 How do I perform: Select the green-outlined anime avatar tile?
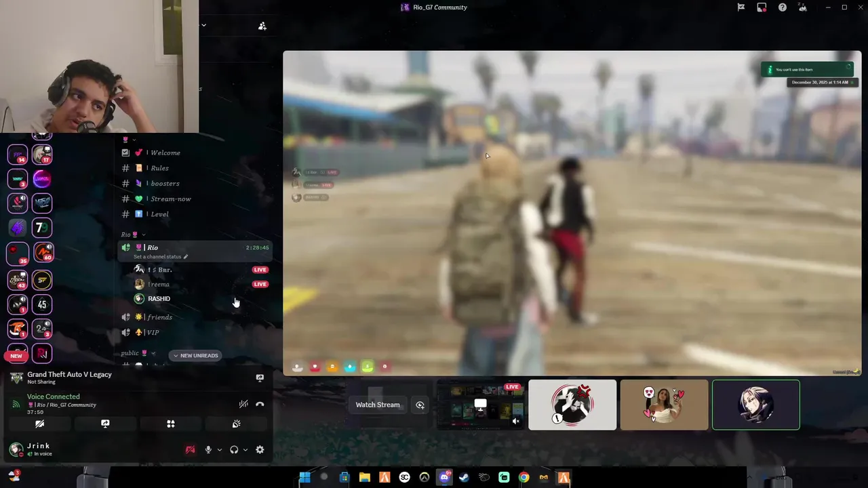click(756, 405)
